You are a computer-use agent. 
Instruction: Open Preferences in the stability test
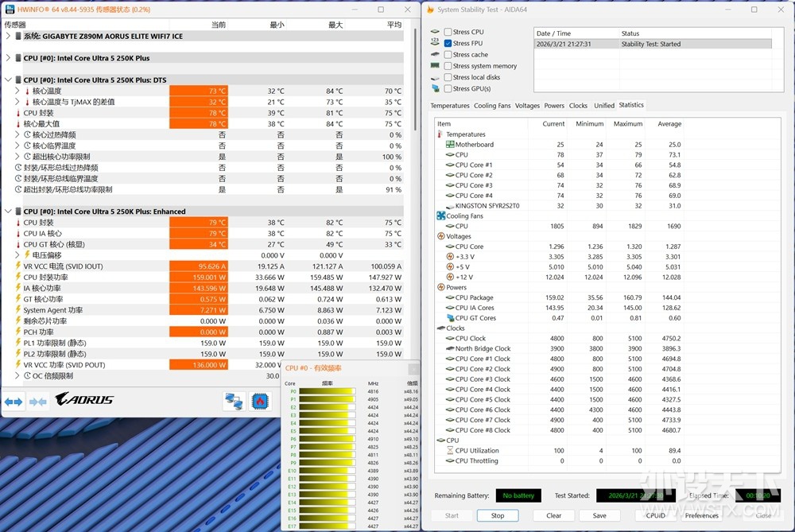[701, 515]
